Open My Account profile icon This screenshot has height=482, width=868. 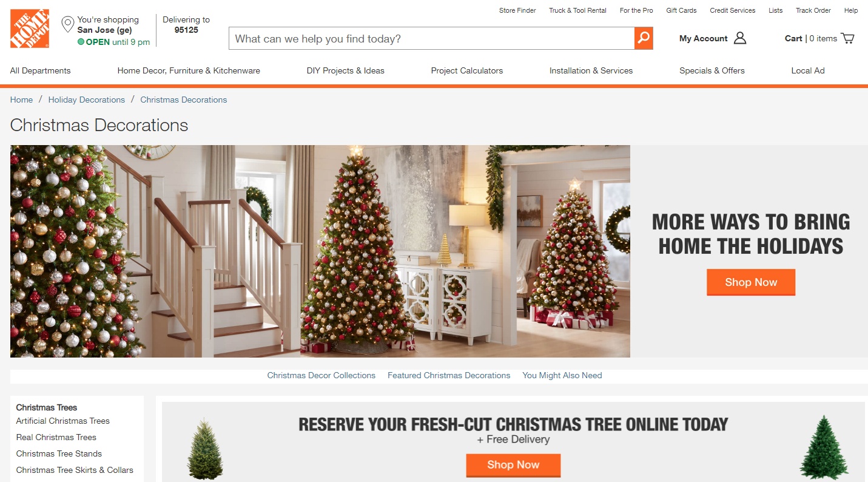[740, 38]
